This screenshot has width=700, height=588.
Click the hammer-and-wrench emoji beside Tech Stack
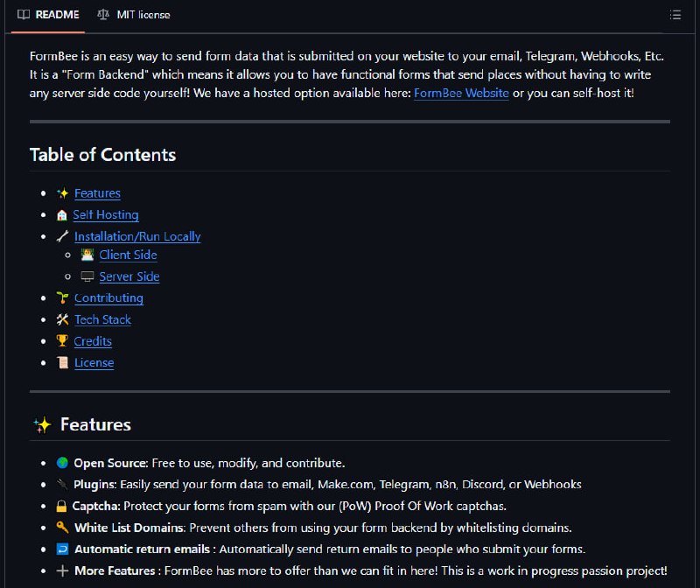point(62,319)
